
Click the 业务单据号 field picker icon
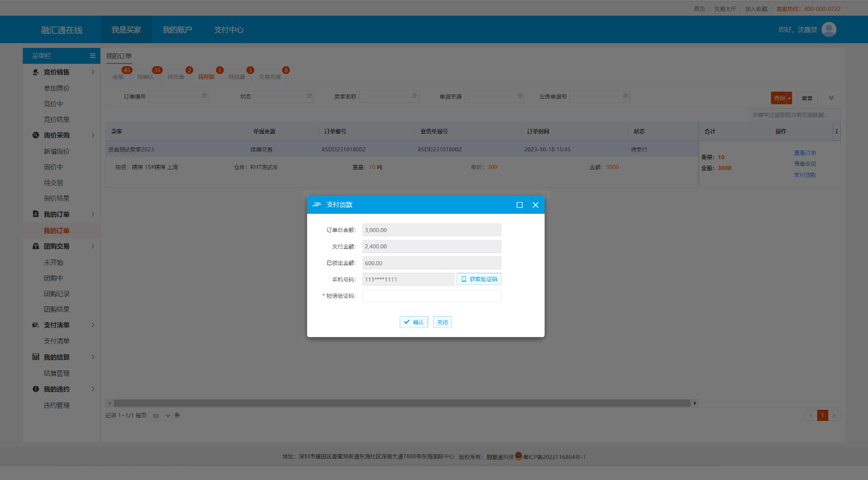(x=626, y=96)
